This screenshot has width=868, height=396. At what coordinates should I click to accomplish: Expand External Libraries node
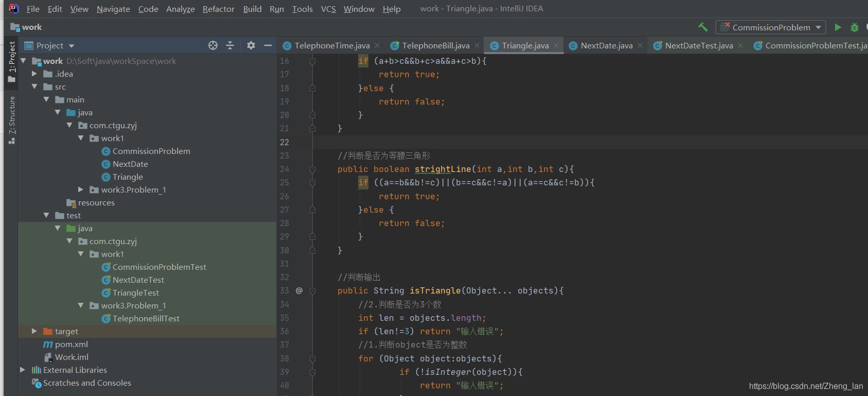click(22, 370)
